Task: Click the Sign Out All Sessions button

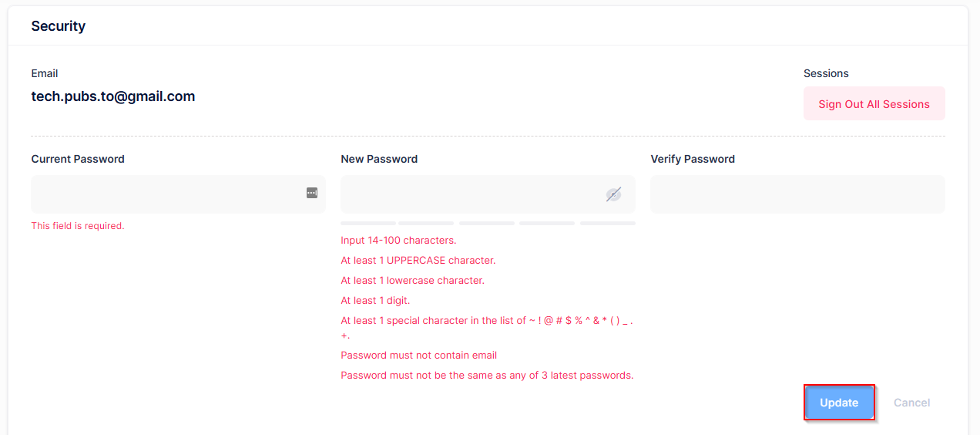Action: pos(874,104)
